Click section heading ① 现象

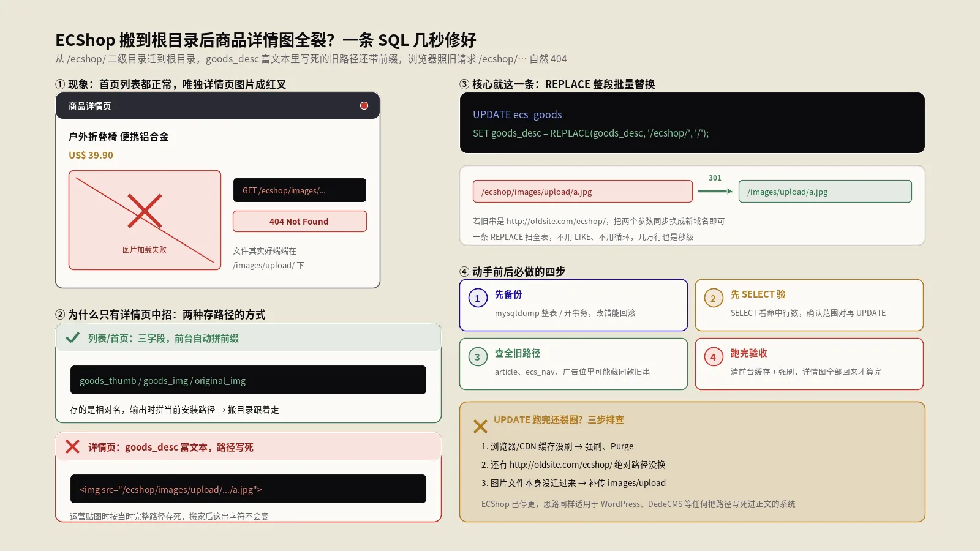(x=170, y=84)
